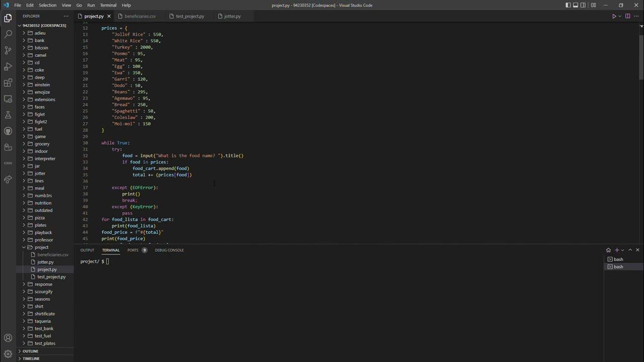Toggle the bottom panel visibility
The height and width of the screenshot is (362, 644).
[x=576, y=5]
